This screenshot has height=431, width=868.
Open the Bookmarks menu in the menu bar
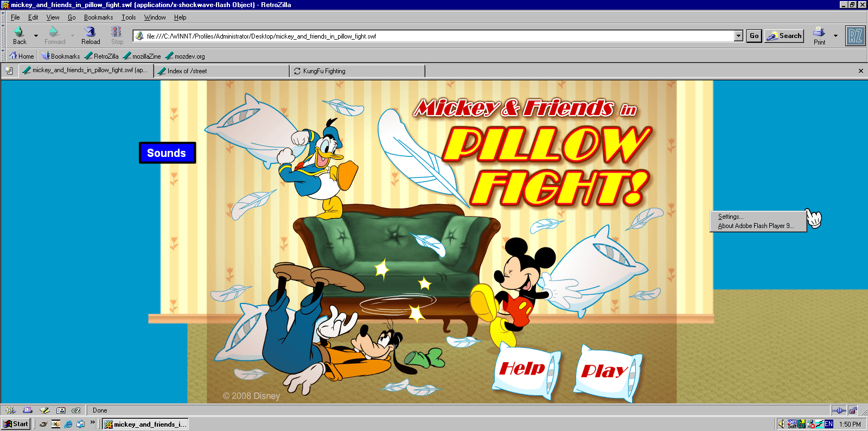98,17
